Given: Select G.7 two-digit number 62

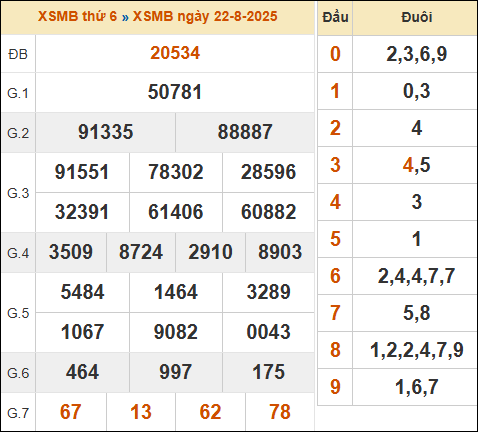Looking at the screenshot, I should pos(210,412).
